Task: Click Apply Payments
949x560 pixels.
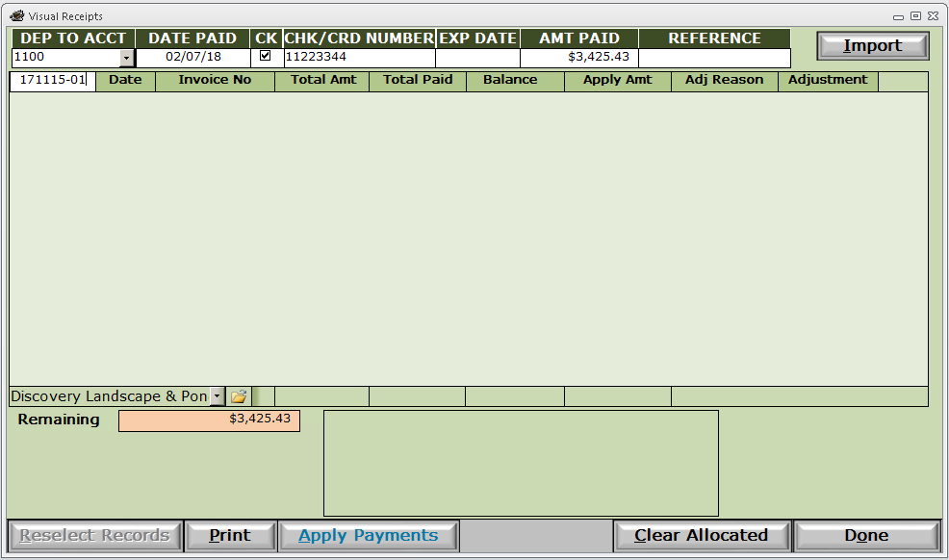Action: pyautogui.click(x=368, y=536)
